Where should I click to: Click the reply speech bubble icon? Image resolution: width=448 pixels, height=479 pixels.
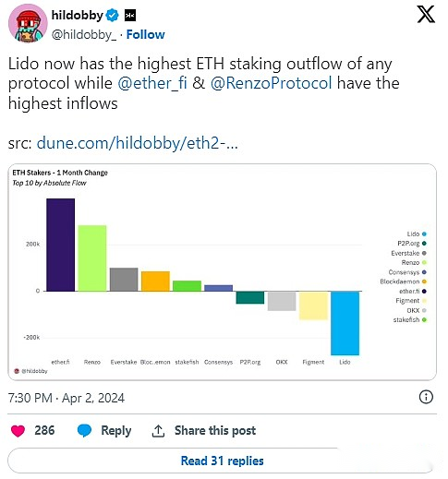click(84, 430)
